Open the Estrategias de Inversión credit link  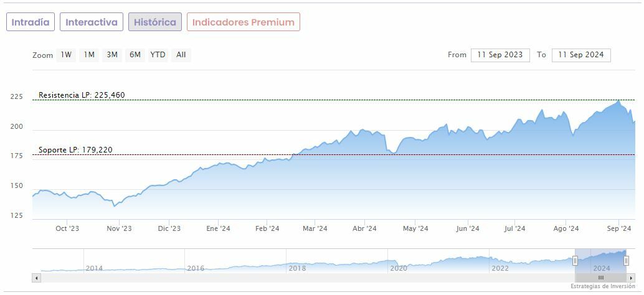pyautogui.click(x=603, y=286)
